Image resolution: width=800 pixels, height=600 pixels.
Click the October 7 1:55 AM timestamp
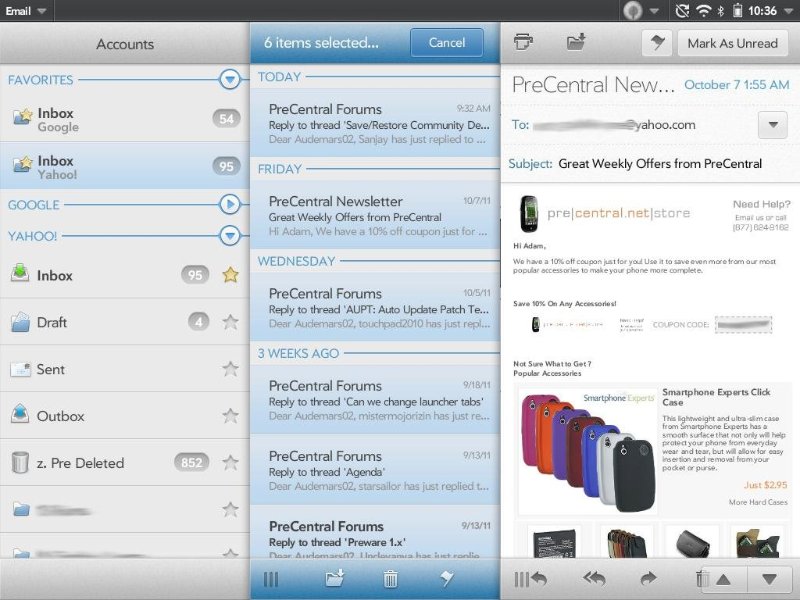737,85
